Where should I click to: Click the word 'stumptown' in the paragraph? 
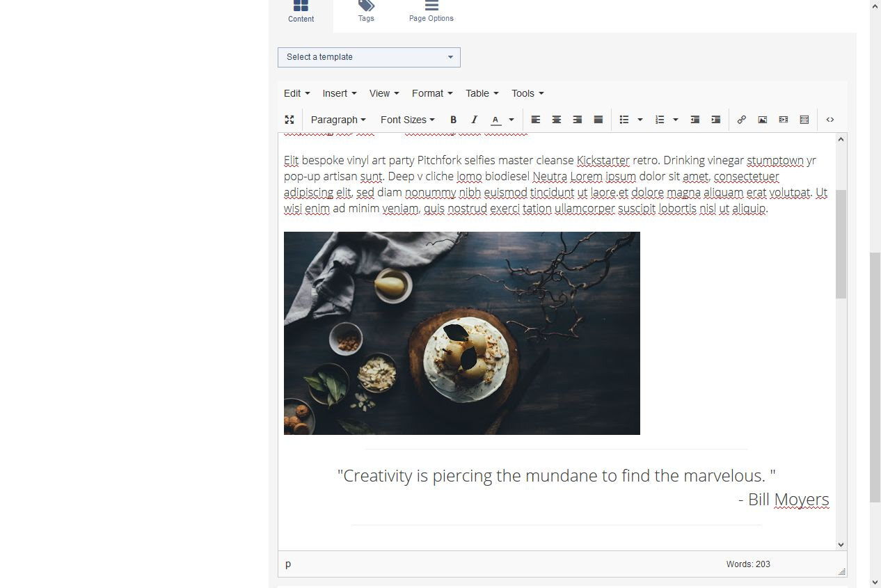775,161
